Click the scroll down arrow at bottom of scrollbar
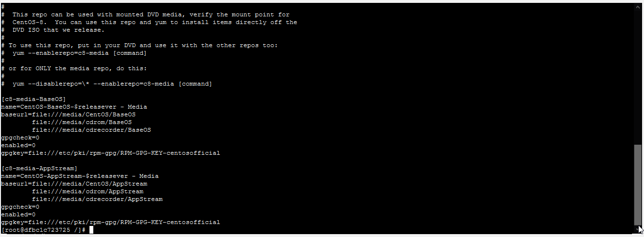This screenshot has height=237, width=644. 638,230
